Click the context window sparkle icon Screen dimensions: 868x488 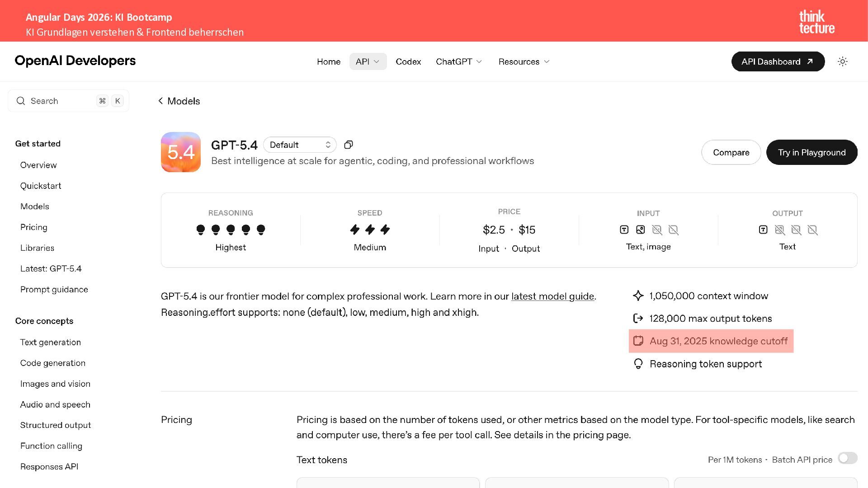[x=638, y=296]
